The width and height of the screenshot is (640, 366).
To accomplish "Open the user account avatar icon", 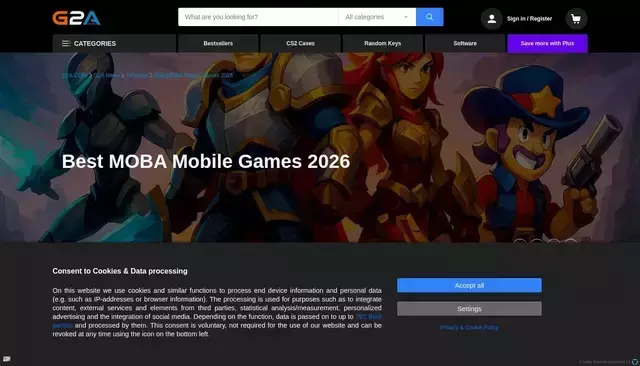I will 491,19.
